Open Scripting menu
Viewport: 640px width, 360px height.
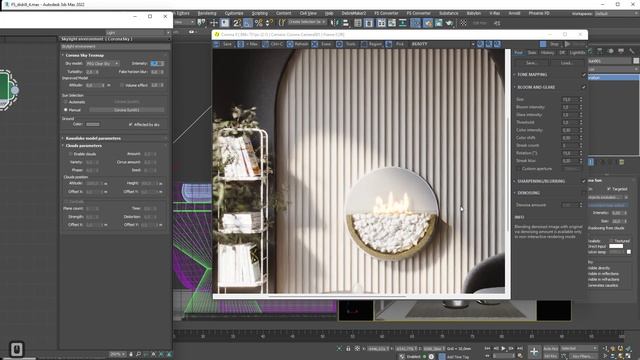[x=260, y=13]
